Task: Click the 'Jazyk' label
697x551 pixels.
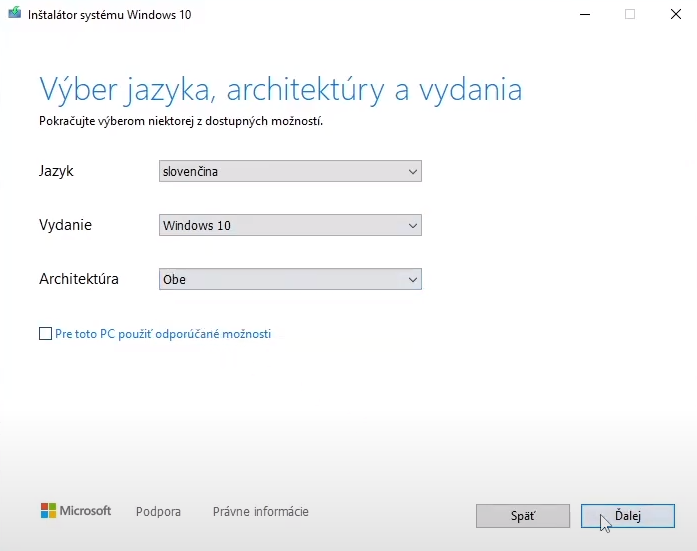Action: coord(56,171)
